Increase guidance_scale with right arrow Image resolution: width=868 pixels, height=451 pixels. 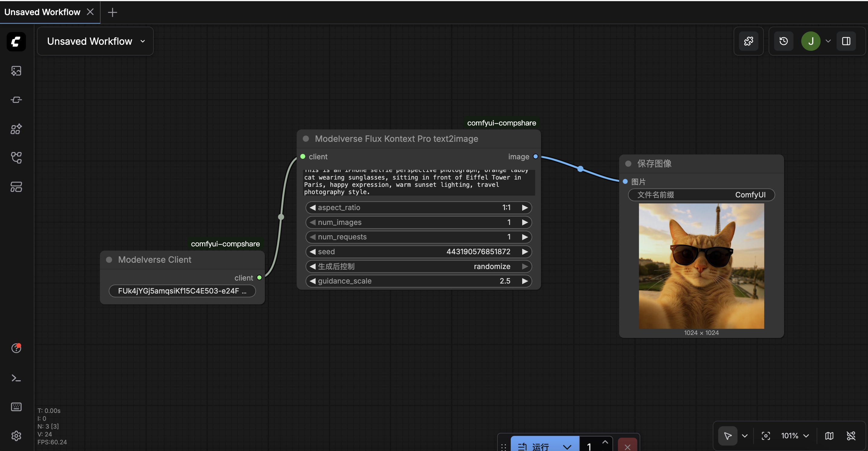[x=525, y=281]
